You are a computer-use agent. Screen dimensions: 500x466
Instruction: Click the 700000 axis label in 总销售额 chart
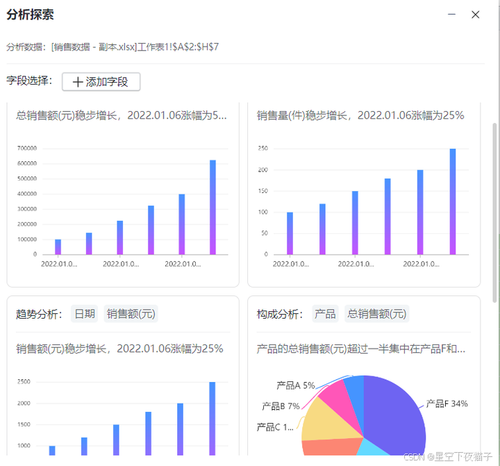pyautogui.click(x=27, y=148)
